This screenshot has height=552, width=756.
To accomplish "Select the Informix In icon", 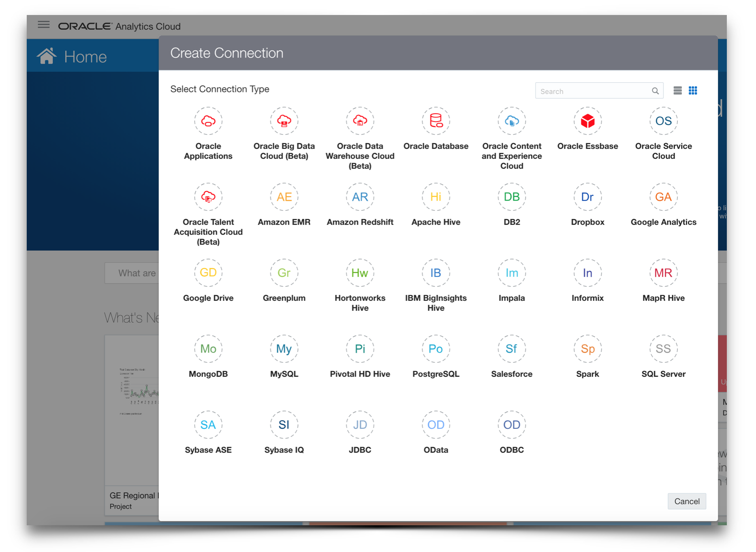I will 587,273.
